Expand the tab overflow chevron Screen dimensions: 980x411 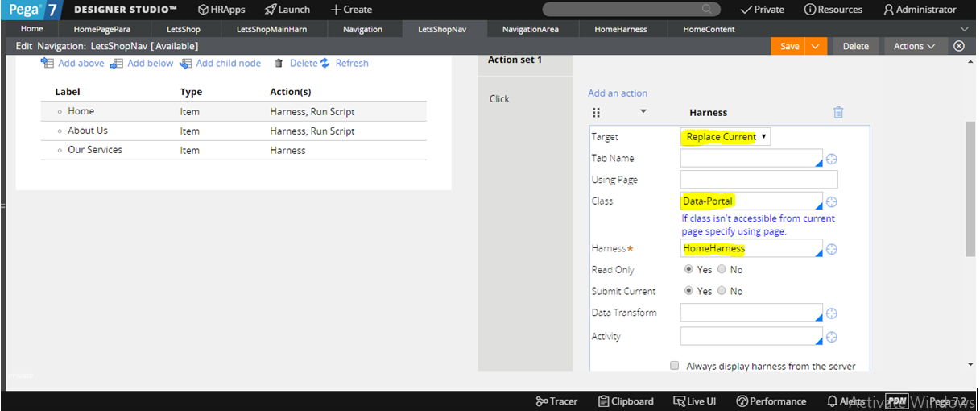coord(964,29)
